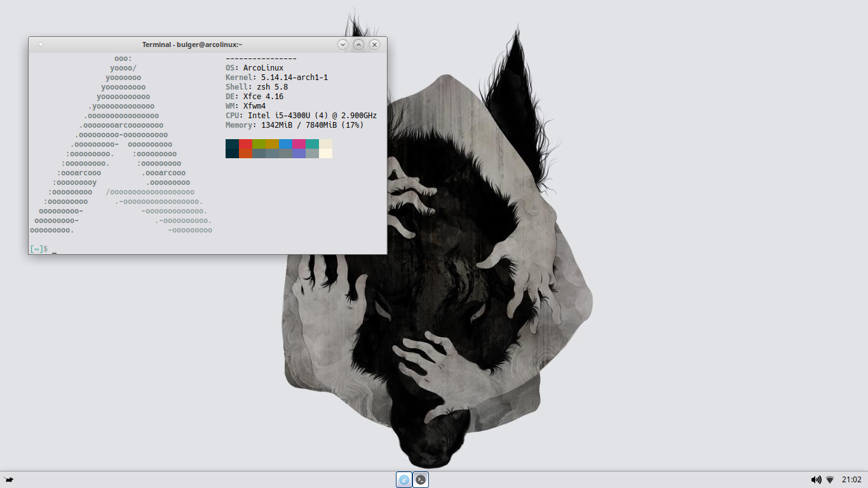This screenshot has width=868, height=488.
Task: Click the olive green color block
Action: (259, 144)
